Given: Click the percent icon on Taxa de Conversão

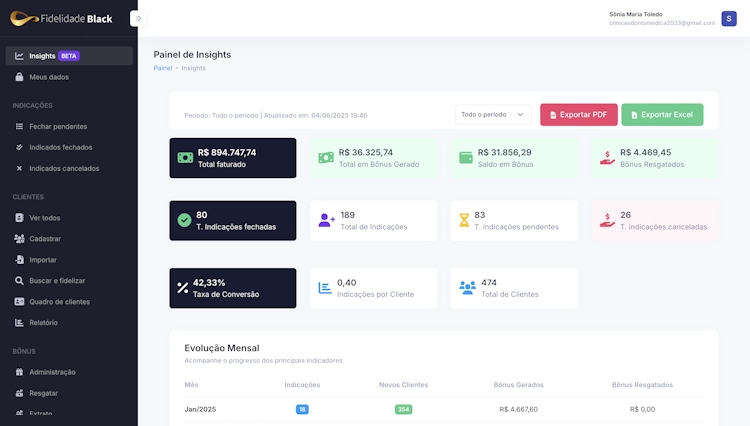Looking at the screenshot, I should click(x=183, y=288).
